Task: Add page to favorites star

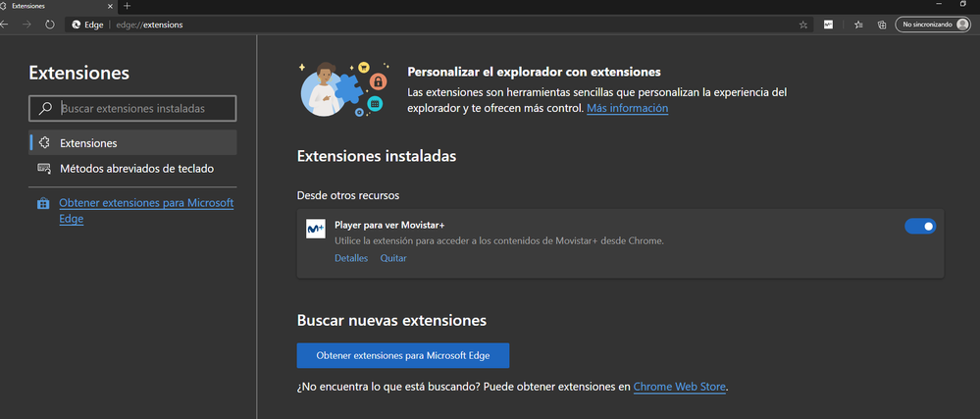Action: coord(803,25)
